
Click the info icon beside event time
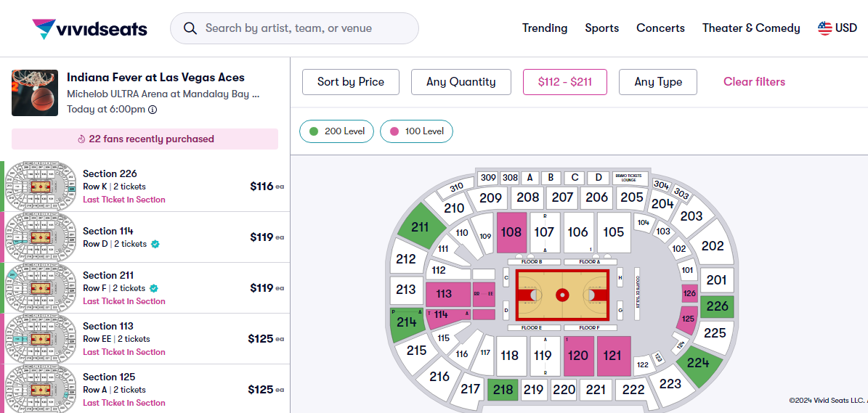[153, 110]
